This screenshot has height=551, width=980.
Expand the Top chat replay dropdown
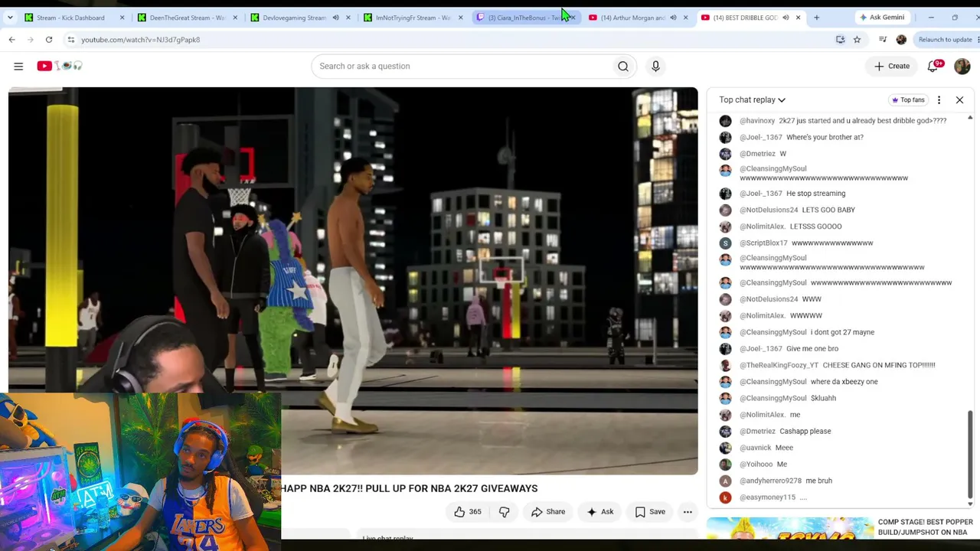tap(752, 99)
